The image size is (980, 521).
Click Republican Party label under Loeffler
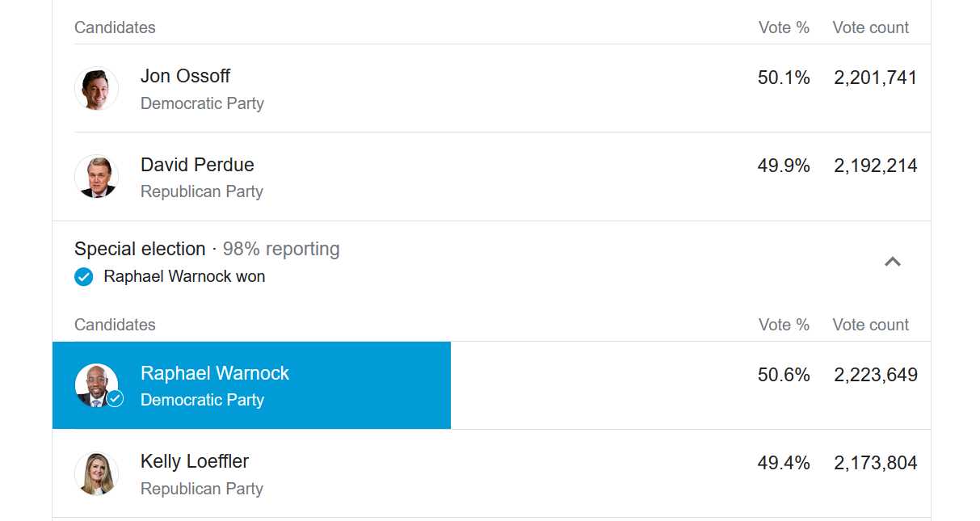(202, 489)
